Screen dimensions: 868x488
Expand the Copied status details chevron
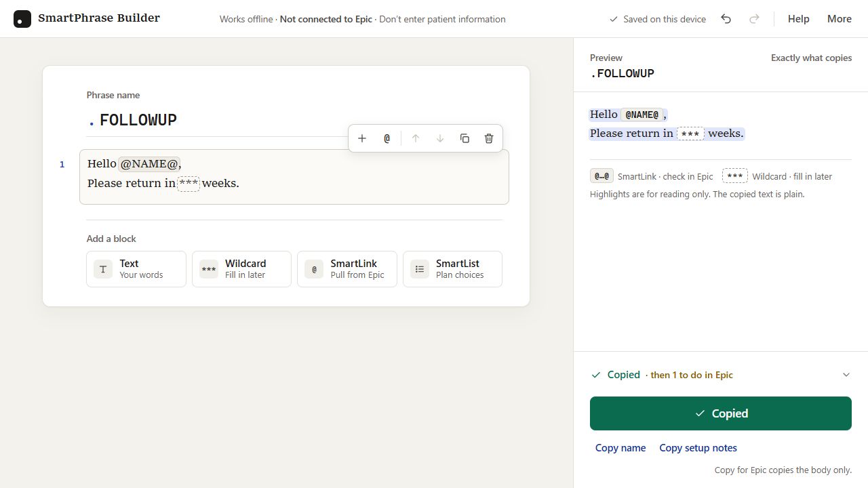tap(846, 375)
